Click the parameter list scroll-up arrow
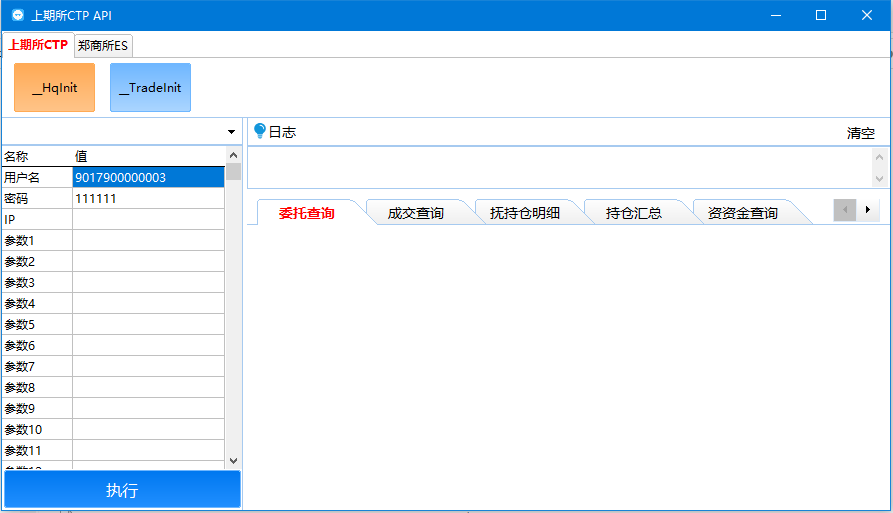 click(x=234, y=155)
